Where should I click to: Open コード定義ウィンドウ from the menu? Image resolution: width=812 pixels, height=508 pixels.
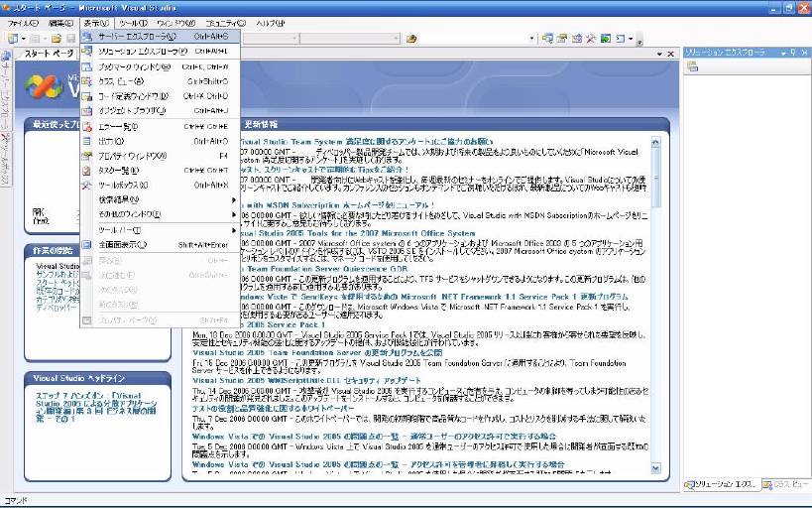pyautogui.click(x=160, y=96)
